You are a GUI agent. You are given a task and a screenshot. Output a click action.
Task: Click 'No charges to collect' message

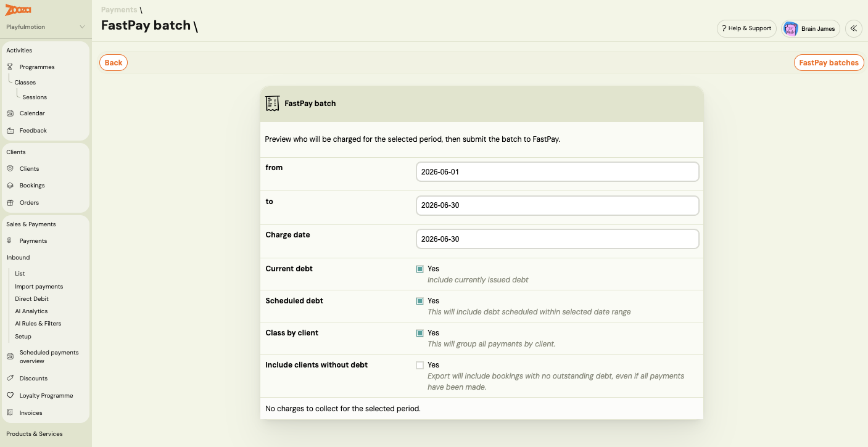click(x=343, y=408)
